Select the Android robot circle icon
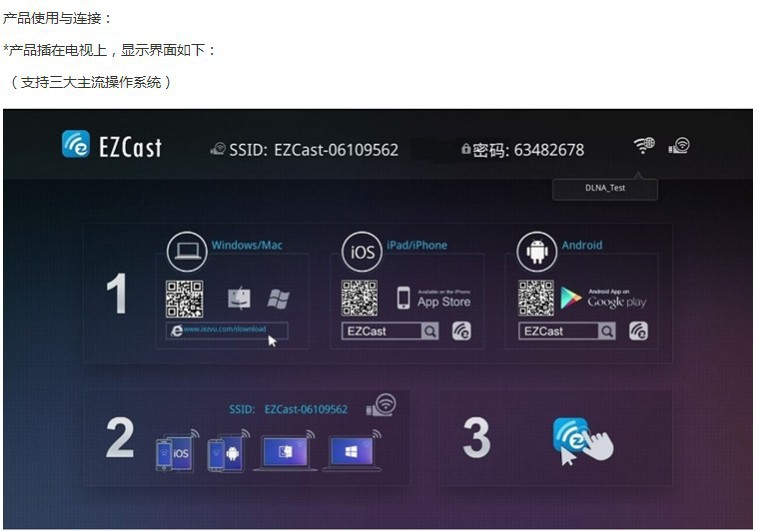The image size is (760, 531). (537, 252)
